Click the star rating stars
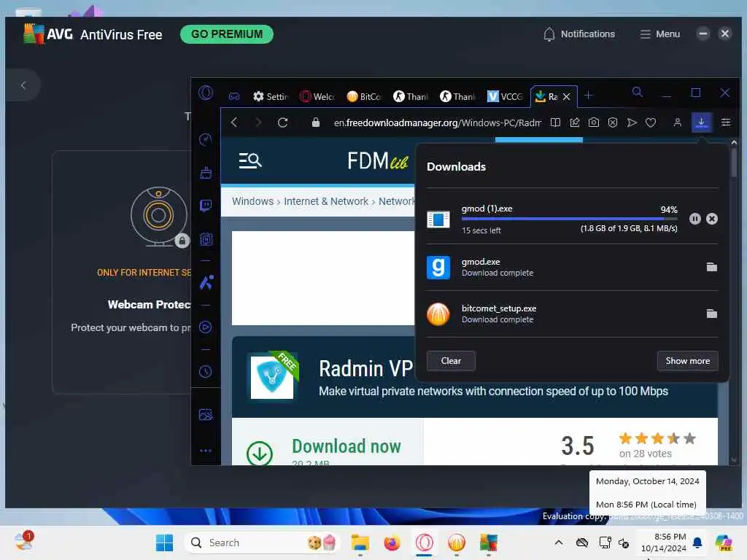Image resolution: width=747 pixels, height=560 pixels. click(x=657, y=438)
